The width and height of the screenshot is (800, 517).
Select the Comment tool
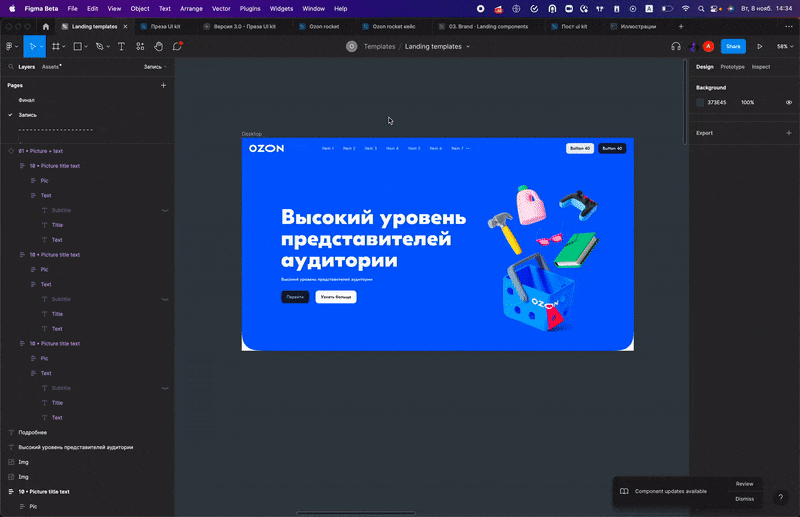[177, 46]
